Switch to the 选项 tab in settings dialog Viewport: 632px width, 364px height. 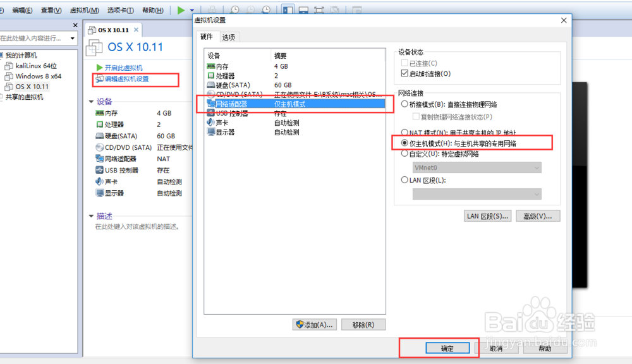click(228, 37)
